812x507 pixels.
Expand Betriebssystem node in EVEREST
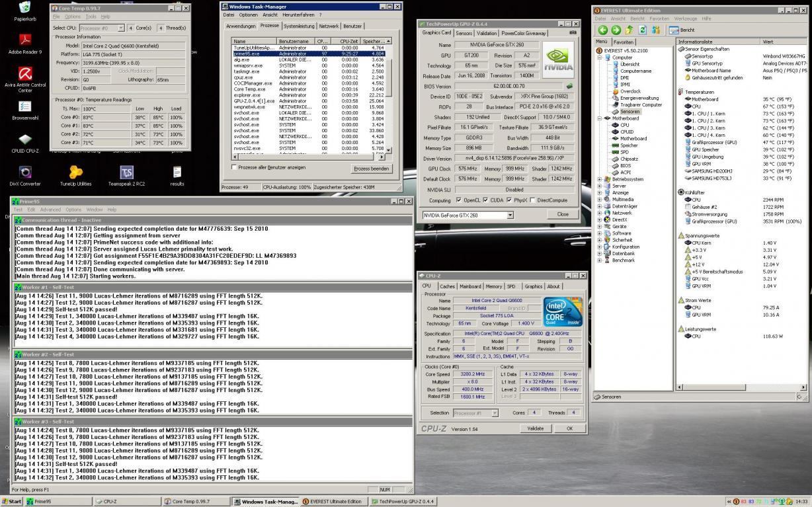click(600, 179)
